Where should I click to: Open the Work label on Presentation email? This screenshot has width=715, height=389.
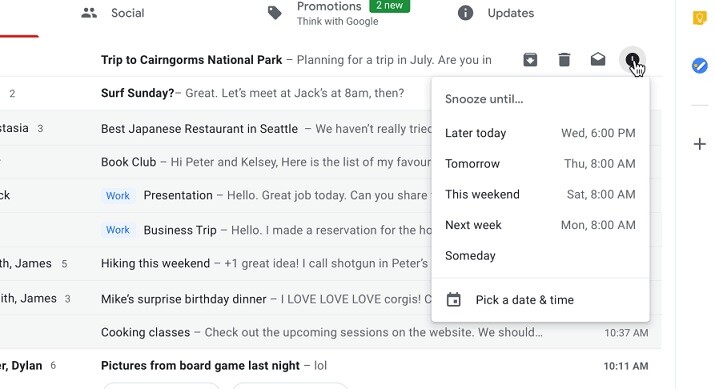pyautogui.click(x=118, y=196)
